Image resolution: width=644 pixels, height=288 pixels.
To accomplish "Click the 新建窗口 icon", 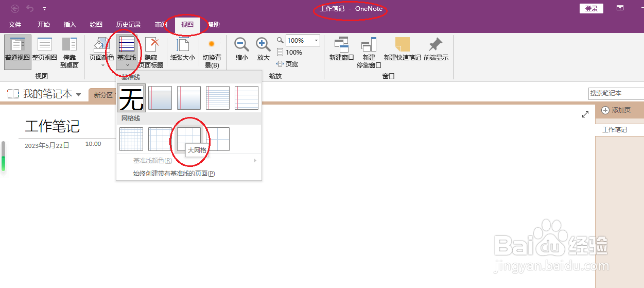I will click(x=341, y=49).
